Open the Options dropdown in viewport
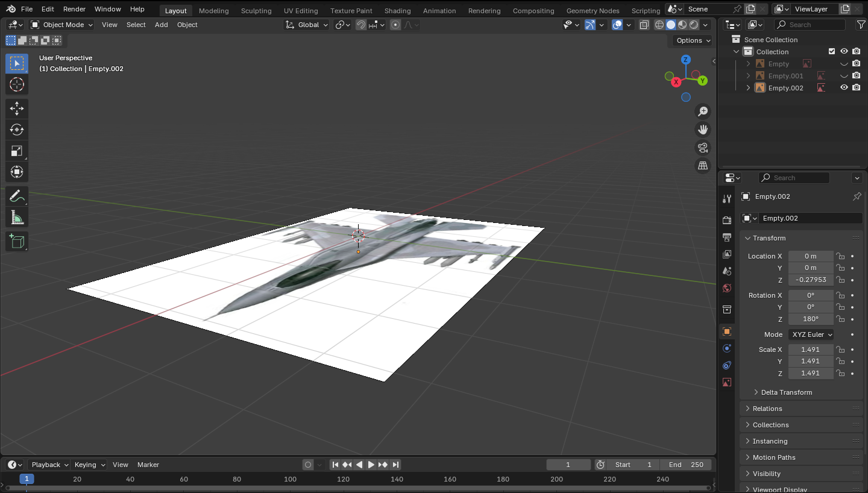 pyautogui.click(x=693, y=40)
